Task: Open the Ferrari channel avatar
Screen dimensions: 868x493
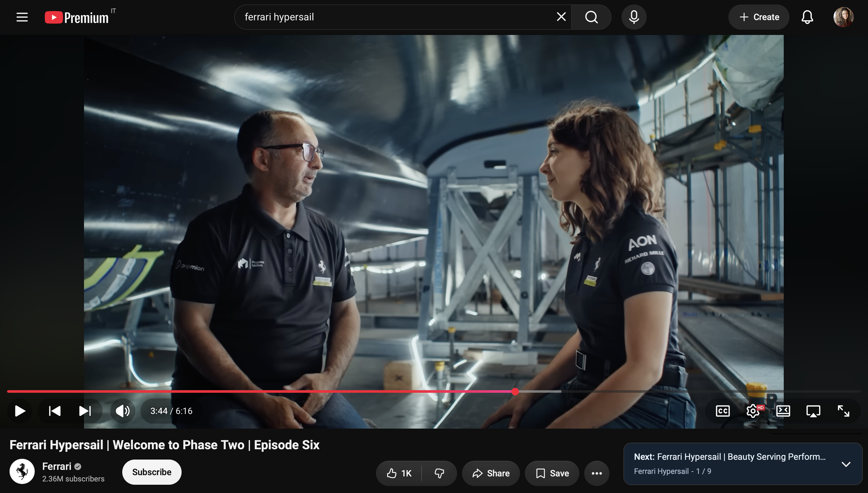Action: [x=22, y=471]
